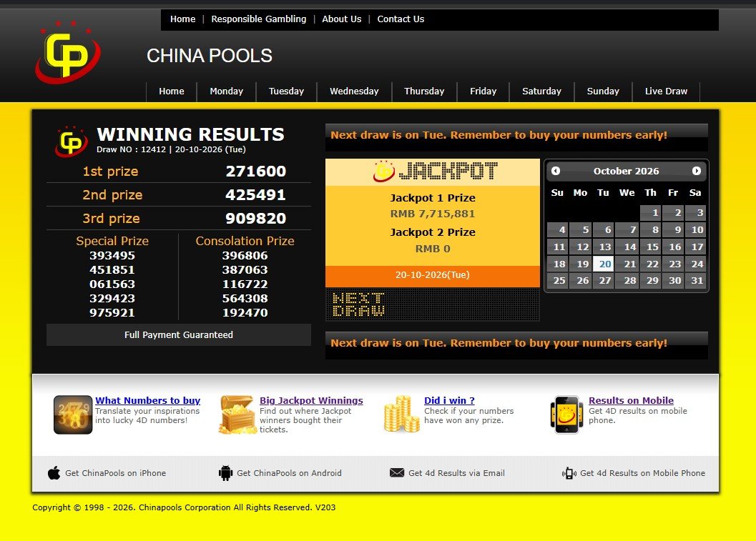This screenshot has width=756, height=541.
Task: Select October 25 in the calendar
Action: click(557, 281)
